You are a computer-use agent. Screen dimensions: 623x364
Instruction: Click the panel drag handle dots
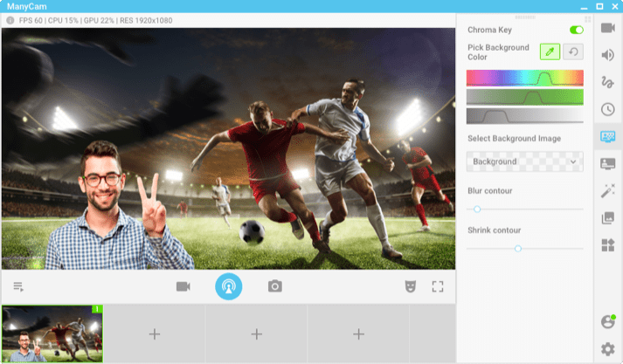525,17
